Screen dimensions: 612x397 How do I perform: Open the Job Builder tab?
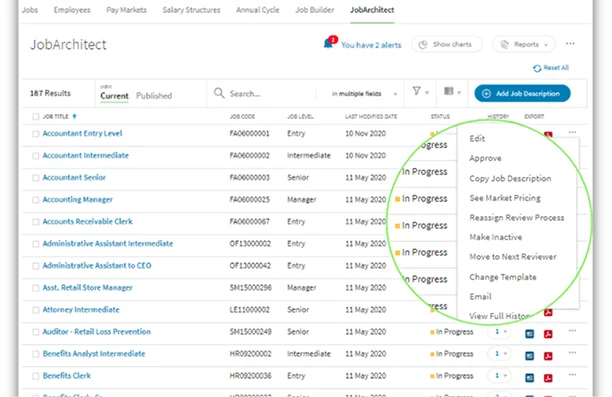315,10
